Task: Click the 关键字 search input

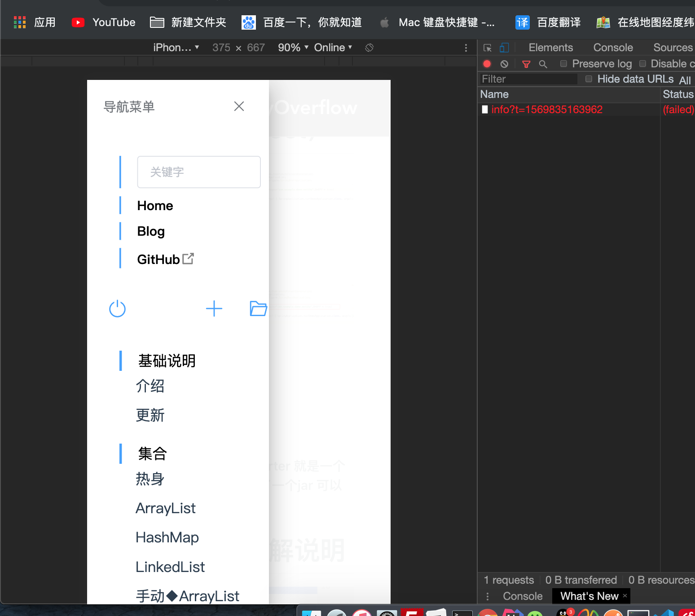Action: tap(199, 172)
